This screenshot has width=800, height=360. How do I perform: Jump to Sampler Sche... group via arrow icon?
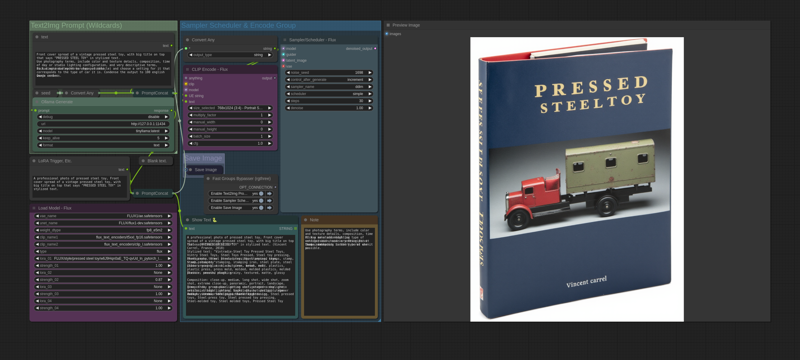(x=269, y=201)
